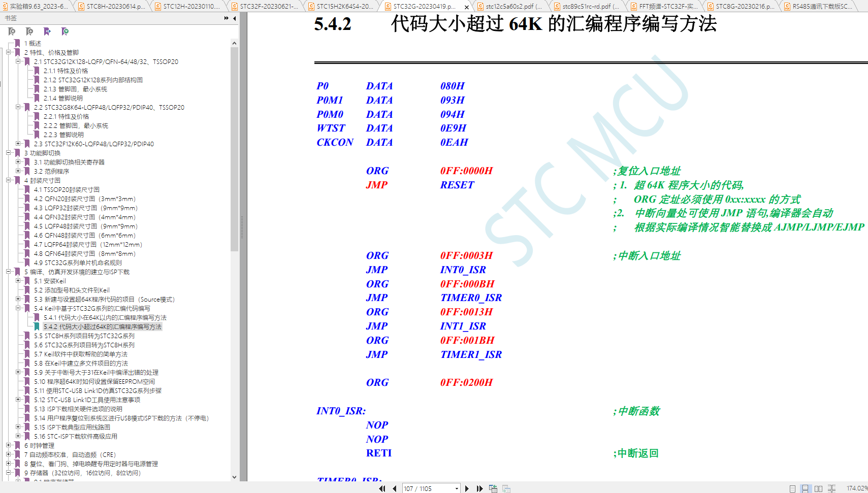Viewport: 868px width, 493px height.
Task: Collapse the '5.4 Keil中基于STC32G' bookmark node
Action: 18,308
